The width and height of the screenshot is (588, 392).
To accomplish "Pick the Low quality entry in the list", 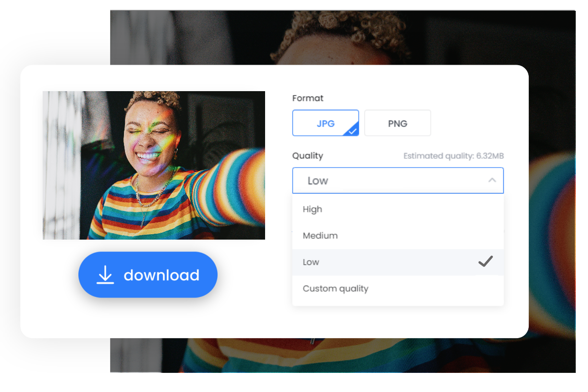I will point(311,262).
